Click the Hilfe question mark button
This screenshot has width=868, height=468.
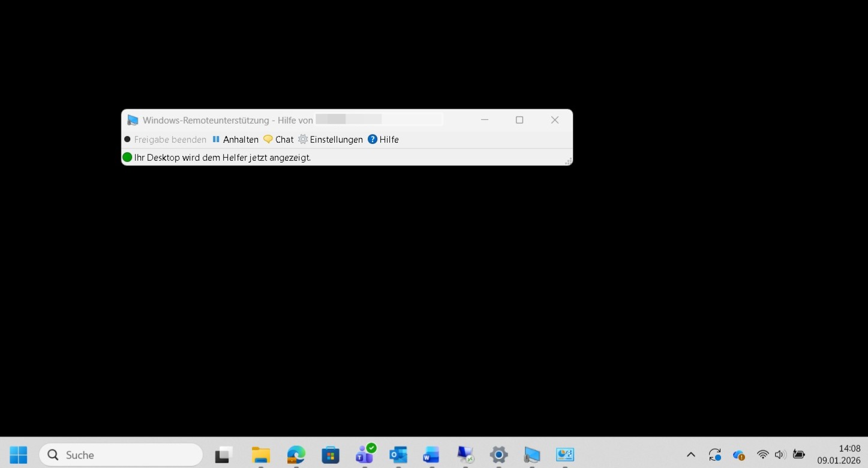pos(383,139)
